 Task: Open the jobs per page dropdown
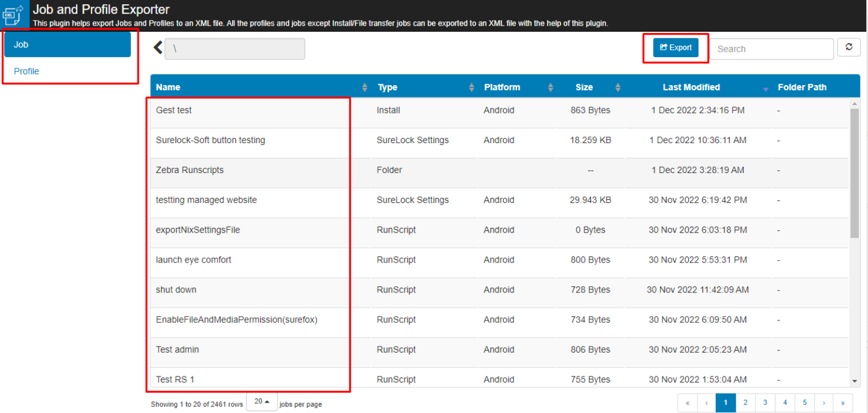coord(261,401)
